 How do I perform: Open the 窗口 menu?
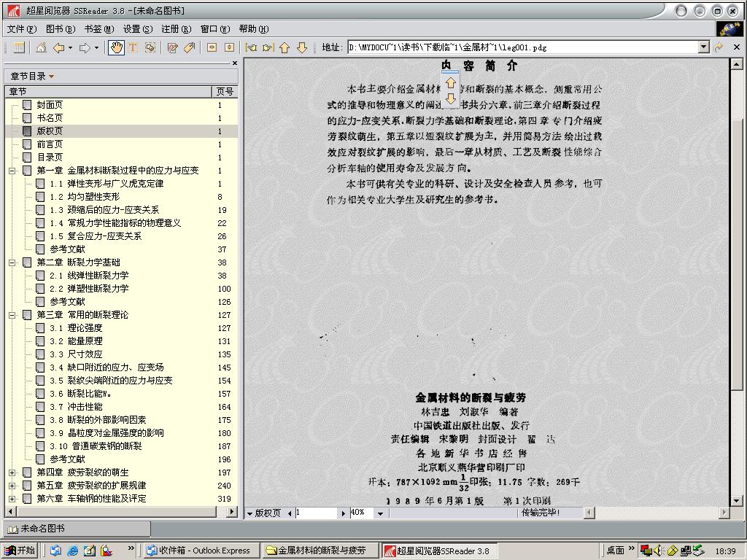pos(215,29)
